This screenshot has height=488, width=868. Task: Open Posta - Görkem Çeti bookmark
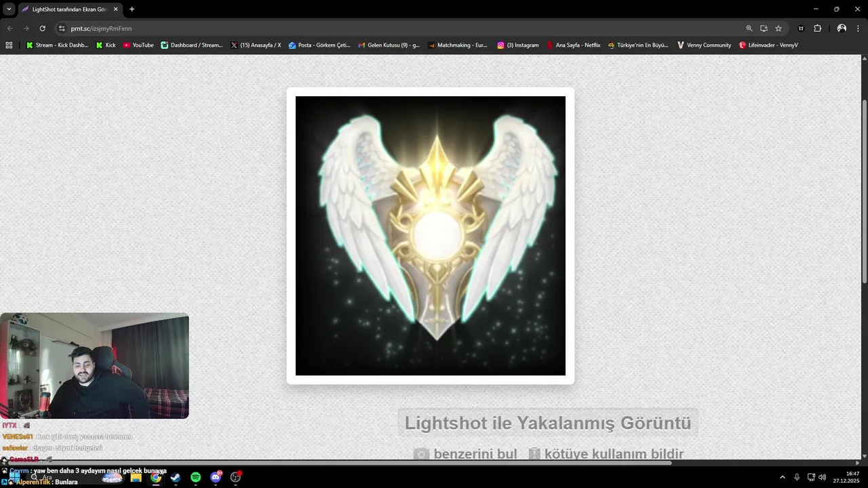click(319, 45)
